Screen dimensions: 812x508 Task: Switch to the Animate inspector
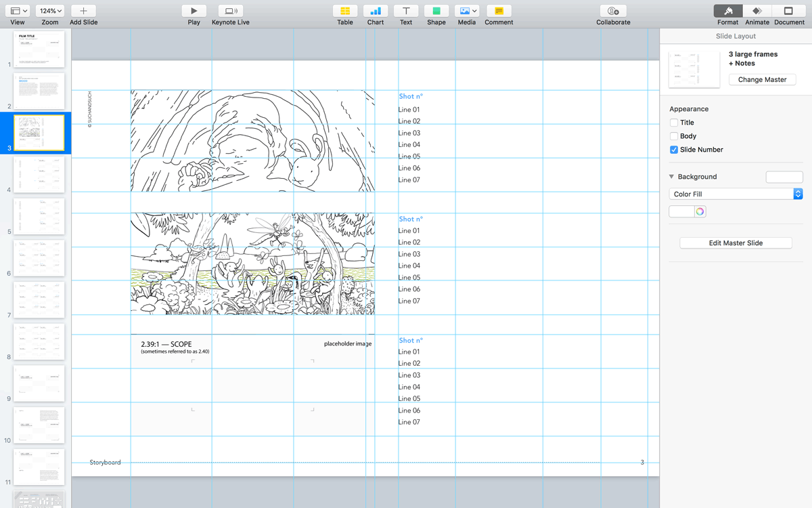(757, 11)
